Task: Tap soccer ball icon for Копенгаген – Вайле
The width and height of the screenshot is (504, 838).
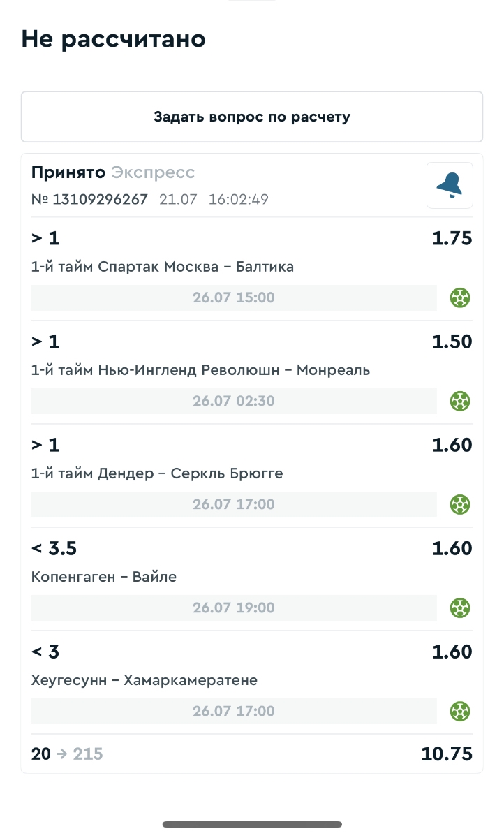Action: point(459,608)
